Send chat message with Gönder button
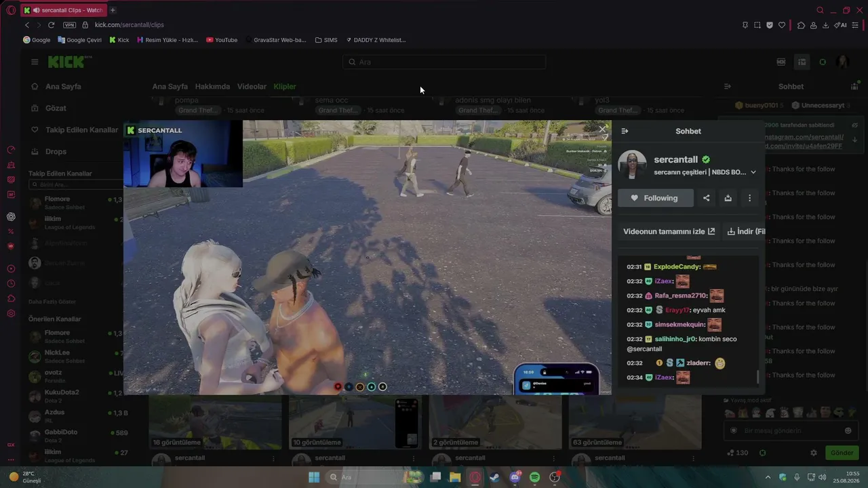 coord(842,453)
